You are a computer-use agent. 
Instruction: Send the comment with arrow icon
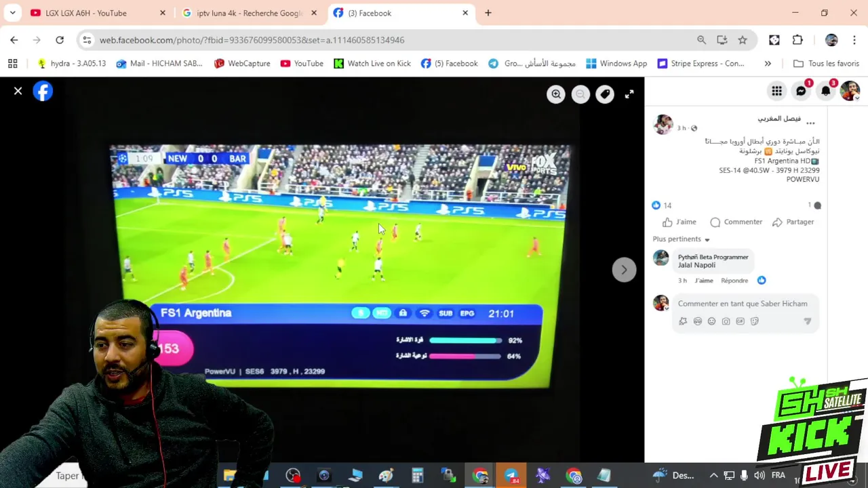(x=807, y=321)
